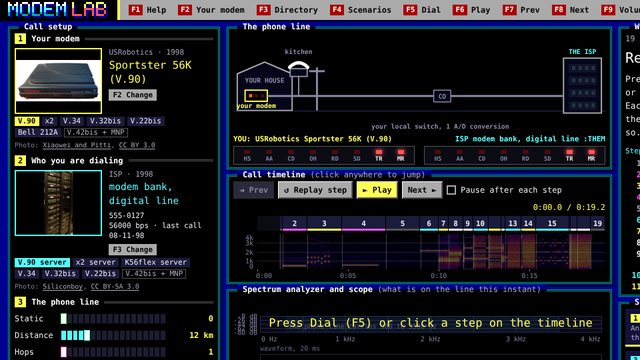Click F3 Change button under modem bank
640x360 pixels.
[133, 249]
